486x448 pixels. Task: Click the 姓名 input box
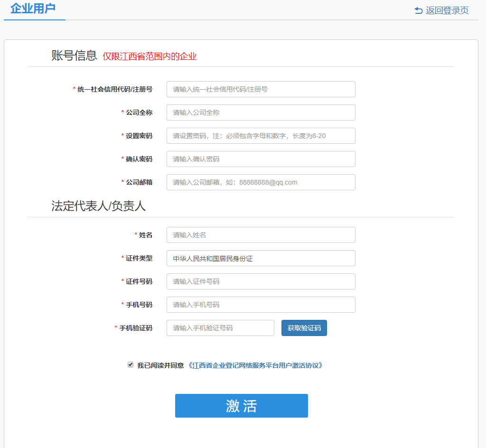(x=261, y=235)
